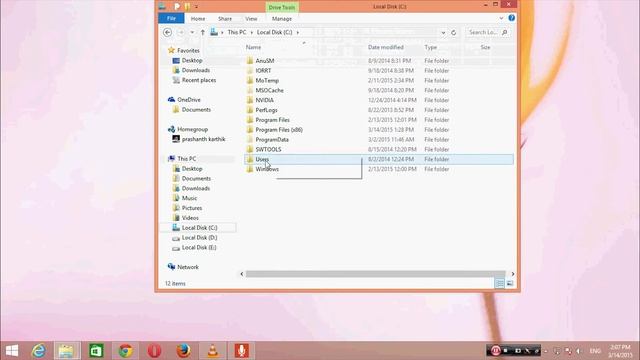This screenshot has height=360, width=640.
Task: Open Videos under This PC
Action: [190, 218]
